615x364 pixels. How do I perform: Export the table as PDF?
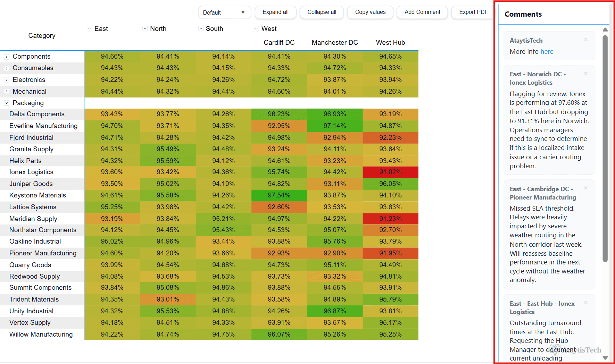coord(473,12)
